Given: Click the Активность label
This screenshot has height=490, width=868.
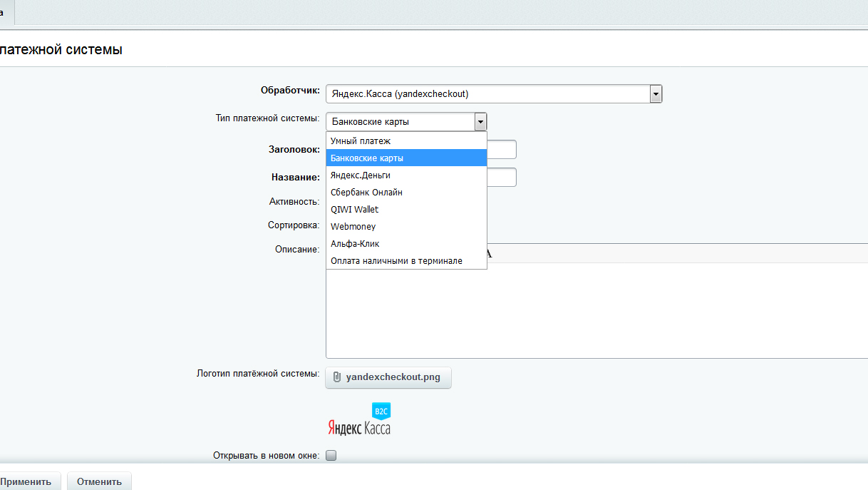Looking at the screenshot, I should point(294,202).
